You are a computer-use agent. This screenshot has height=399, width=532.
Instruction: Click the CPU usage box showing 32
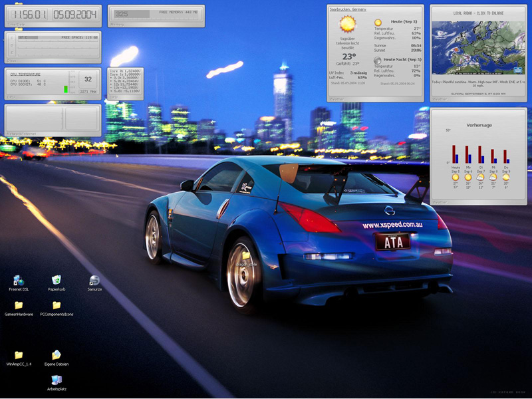tap(88, 79)
